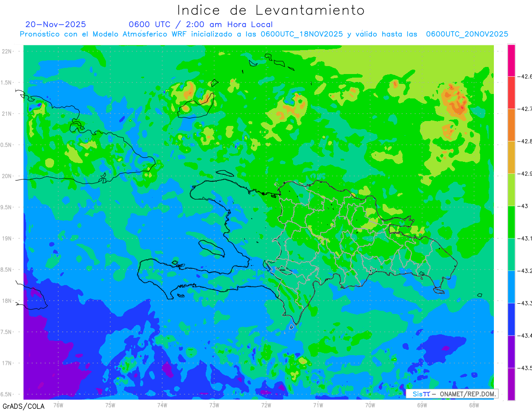This screenshot has width=532, height=411.
Task: Select the lime swatch between -42.9 and -43
Action: click(511, 190)
